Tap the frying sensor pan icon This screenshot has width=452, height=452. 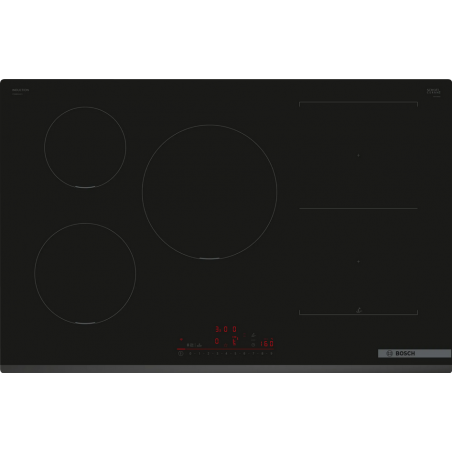pos(253,335)
